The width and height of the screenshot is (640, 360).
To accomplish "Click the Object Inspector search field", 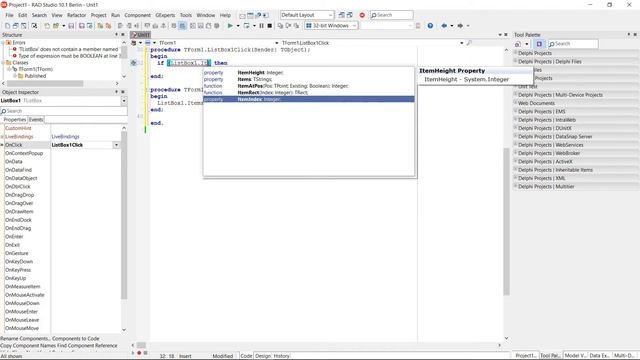I will (64, 111).
